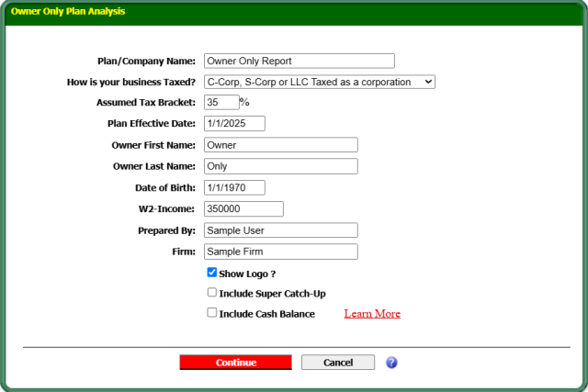Tick the Include Cash Balance checkbox

(212, 313)
